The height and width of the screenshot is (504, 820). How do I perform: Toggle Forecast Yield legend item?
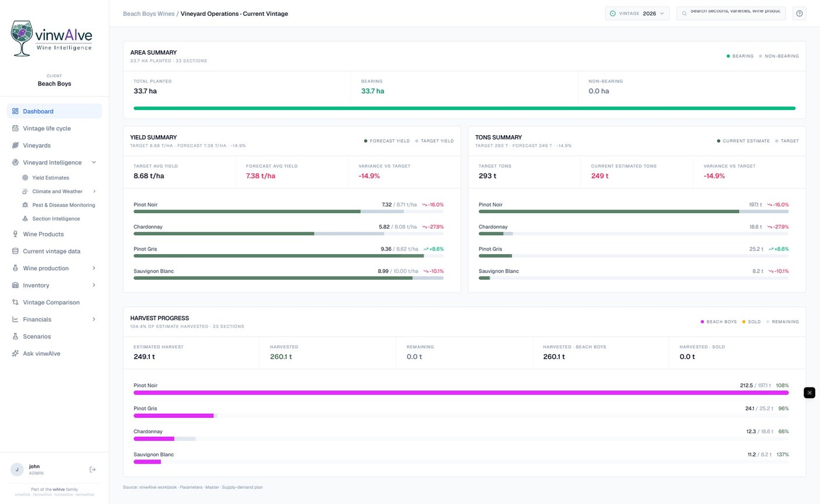(x=387, y=141)
